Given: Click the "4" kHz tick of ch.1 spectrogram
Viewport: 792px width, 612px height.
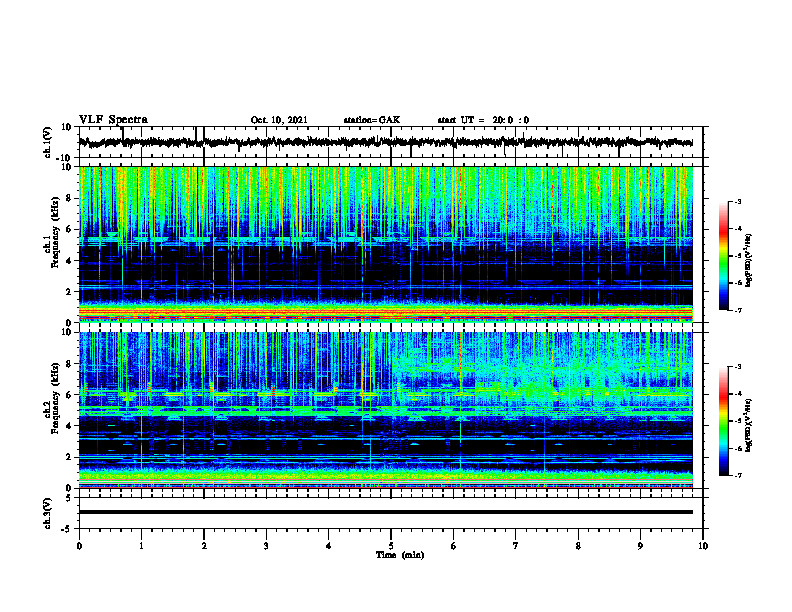Looking at the screenshot, I should tap(69, 261).
